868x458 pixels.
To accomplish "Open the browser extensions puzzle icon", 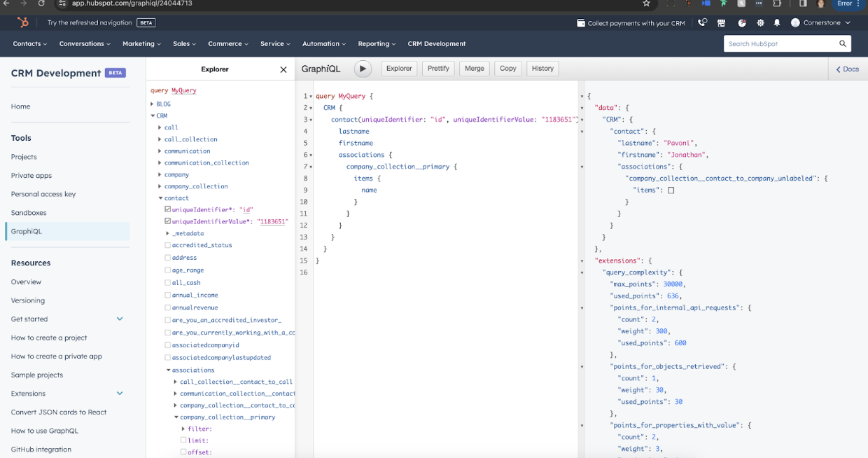I will click(x=777, y=4).
